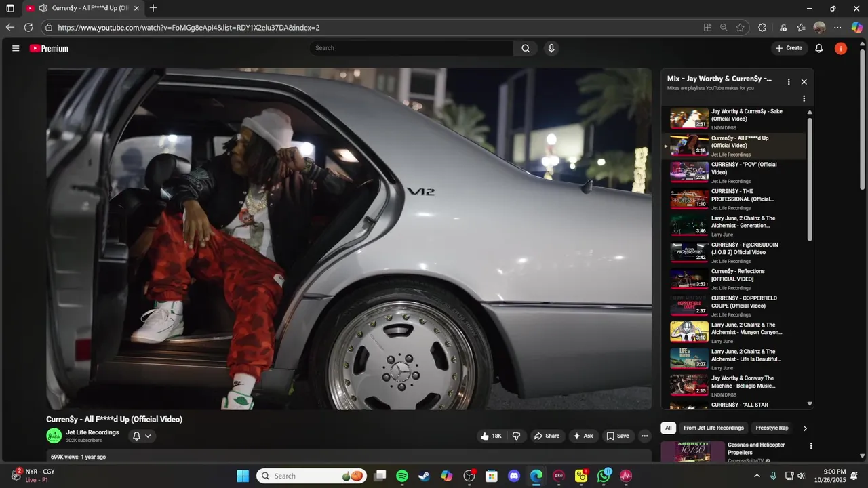The height and width of the screenshot is (488, 868).
Task: Dislike this video
Action: pos(516,436)
